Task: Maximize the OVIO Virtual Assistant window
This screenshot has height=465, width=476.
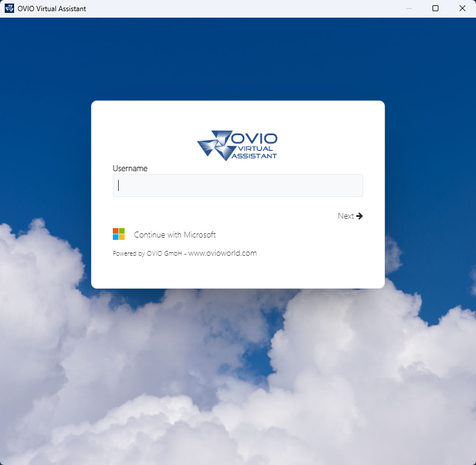Action: click(x=435, y=8)
